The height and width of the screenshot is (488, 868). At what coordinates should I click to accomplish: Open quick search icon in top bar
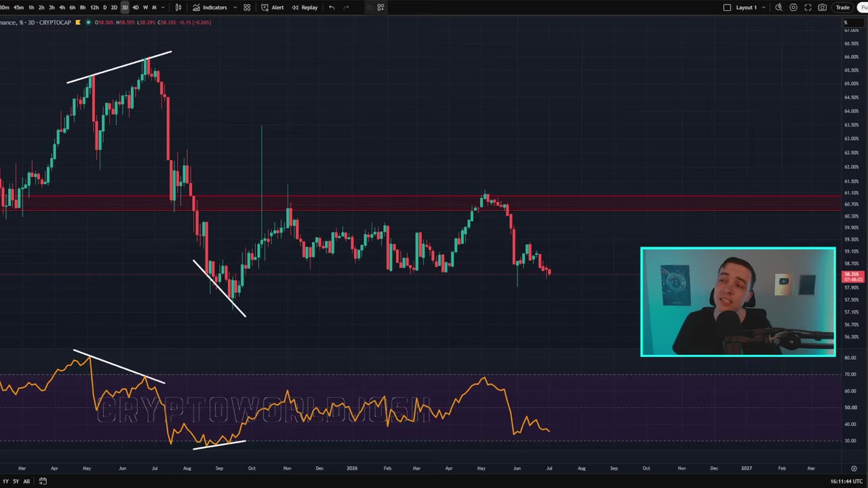[x=778, y=7]
